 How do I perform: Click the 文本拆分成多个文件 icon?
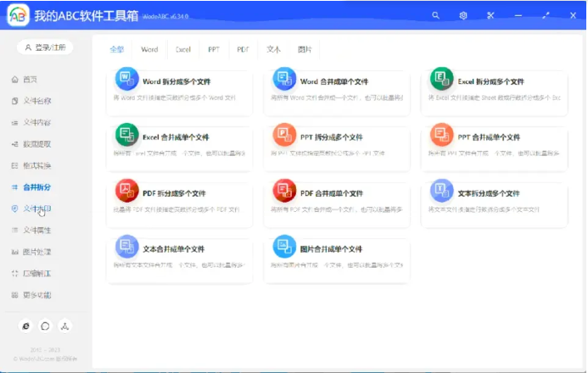click(x=442, y=191)
